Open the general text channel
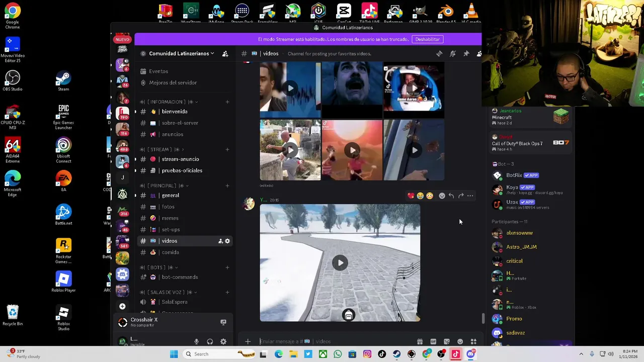This screenshot has width=644, height=362. (185, 196)
